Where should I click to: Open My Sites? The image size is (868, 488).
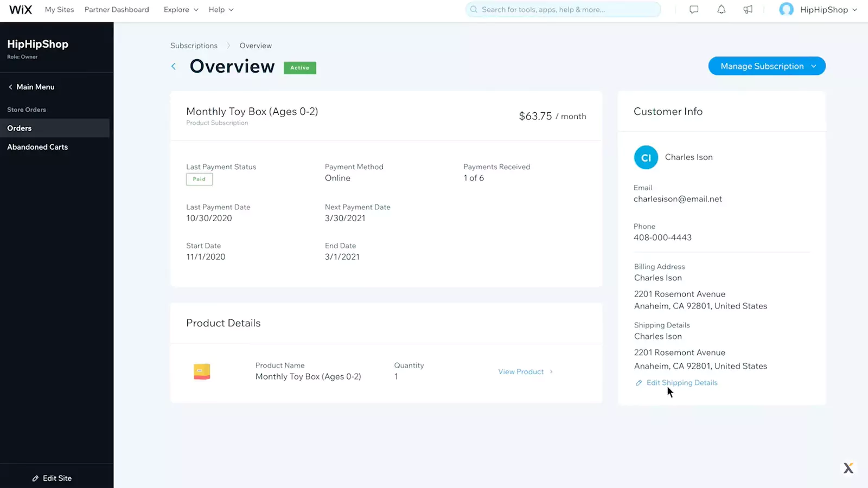(x=59, y=10)
